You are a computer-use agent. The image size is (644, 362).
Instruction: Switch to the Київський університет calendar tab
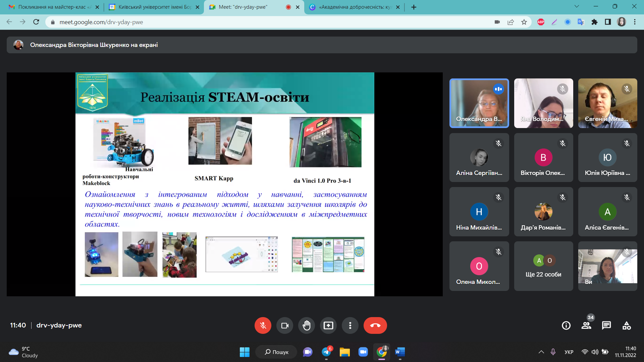pos(154,7)
